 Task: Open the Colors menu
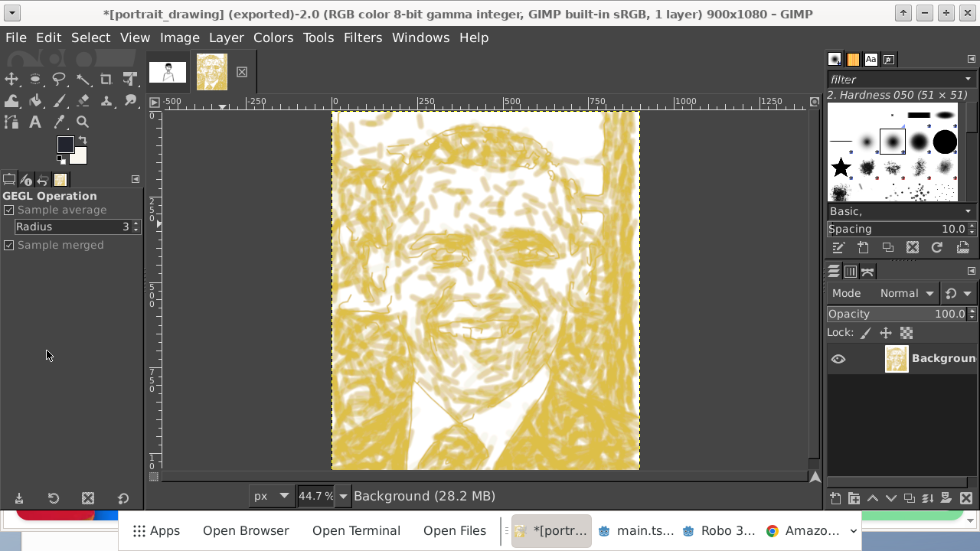(273, 37)
